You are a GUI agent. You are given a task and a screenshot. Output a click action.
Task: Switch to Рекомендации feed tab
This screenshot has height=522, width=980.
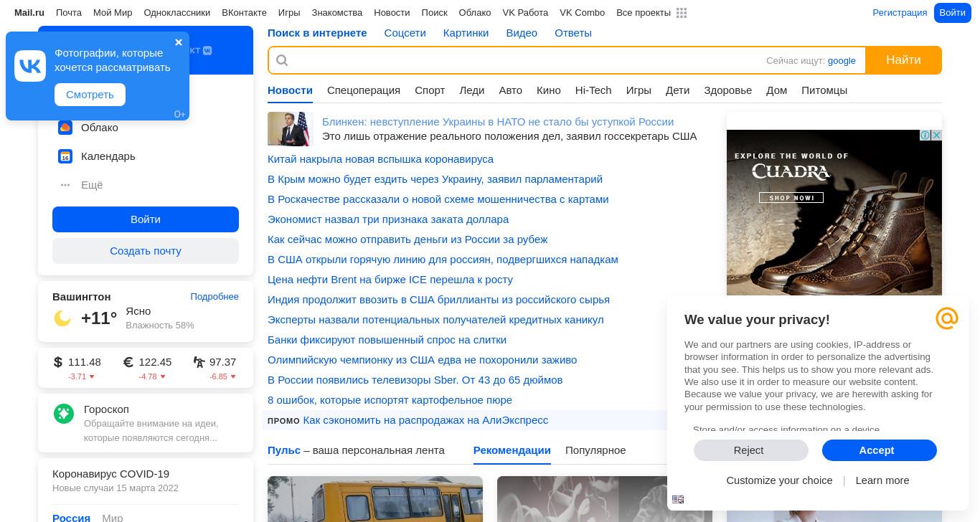pyautogui.click(x=512, y=450)
